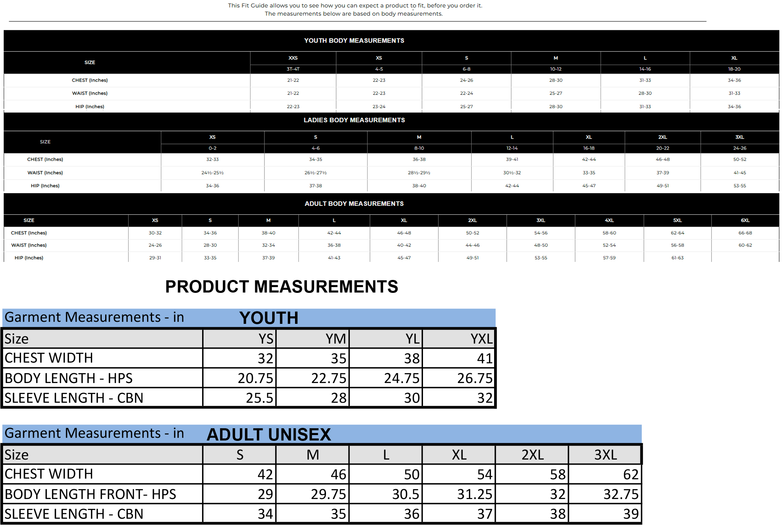Click youth chest value '34-36' for size XL
Image resolution: width=783 pixels, height=532 pixels.
coord(734,80)
